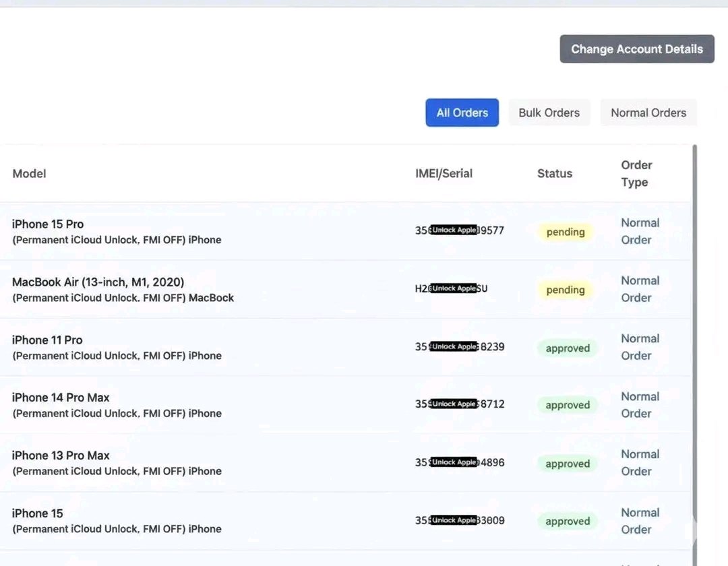Select the iPhone 13 Pro Max model name
The image size is (728, 566).
point(61,455)
